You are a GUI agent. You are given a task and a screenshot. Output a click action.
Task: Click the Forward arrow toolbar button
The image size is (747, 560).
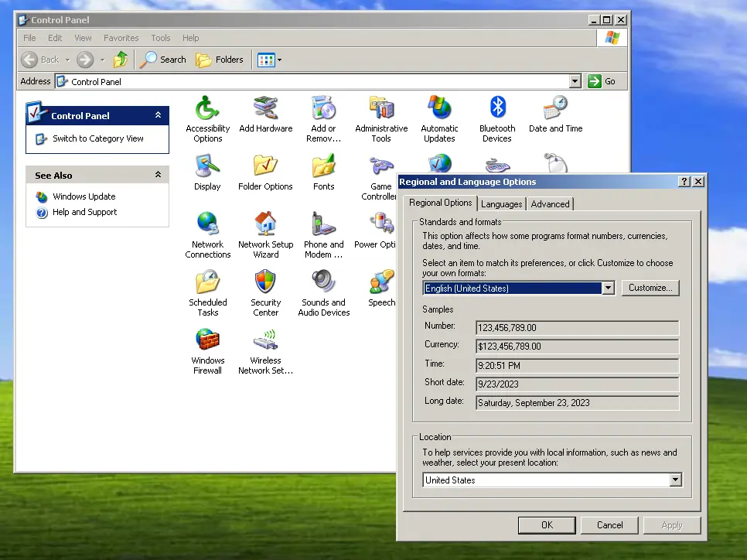click(85, 60)
